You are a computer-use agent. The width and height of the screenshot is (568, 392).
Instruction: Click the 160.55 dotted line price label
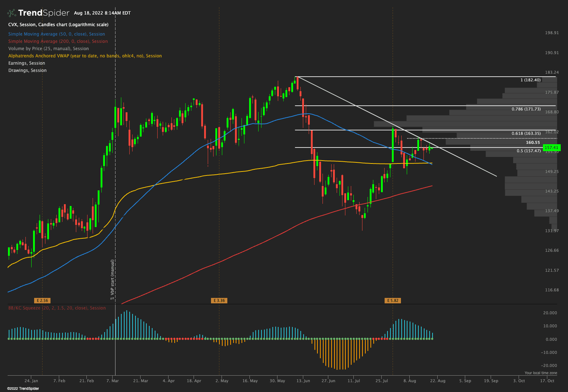[533, 143]
